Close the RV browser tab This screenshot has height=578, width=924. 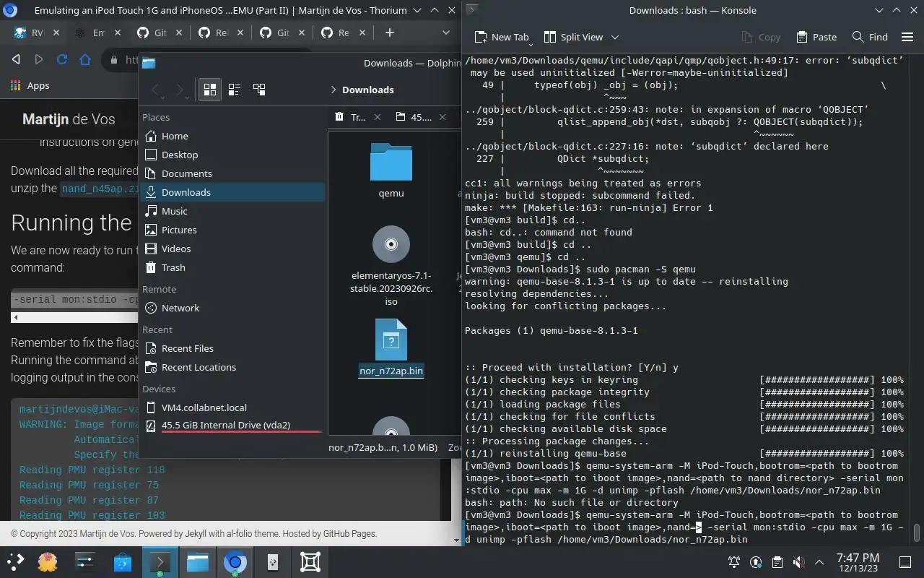click(x=56, y=33)
